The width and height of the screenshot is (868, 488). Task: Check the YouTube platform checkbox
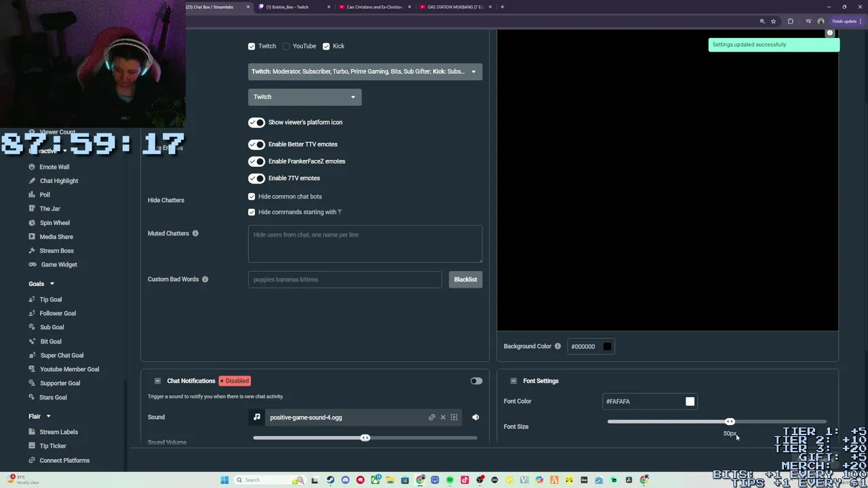pyautogui.click(x=286, y=46)
